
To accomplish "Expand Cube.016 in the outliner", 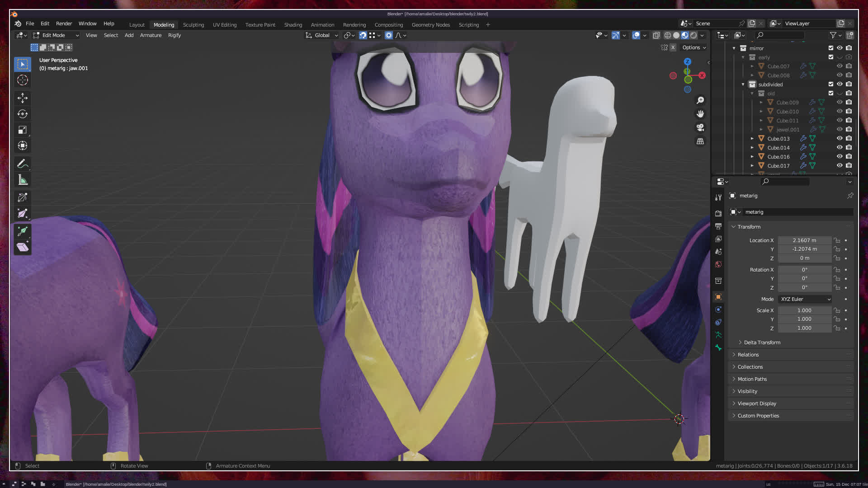I will 752,157.
